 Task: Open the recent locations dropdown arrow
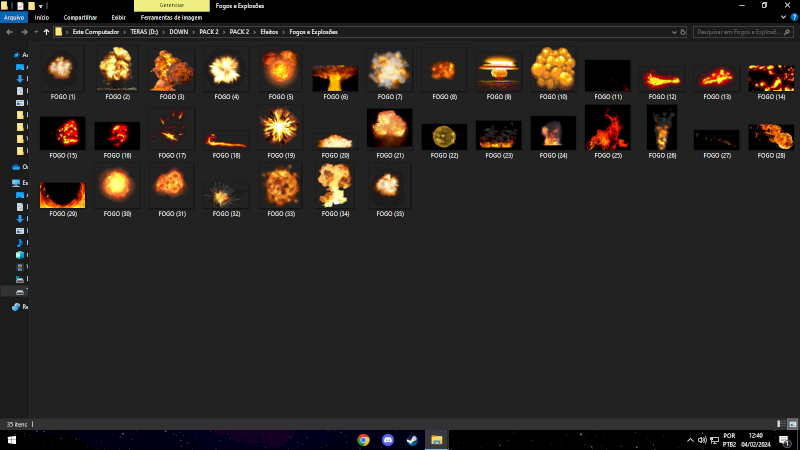[36, 32]
